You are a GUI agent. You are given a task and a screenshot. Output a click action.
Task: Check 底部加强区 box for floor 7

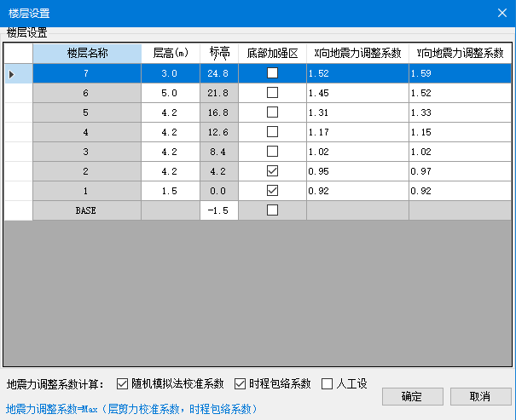coord(272,73)
